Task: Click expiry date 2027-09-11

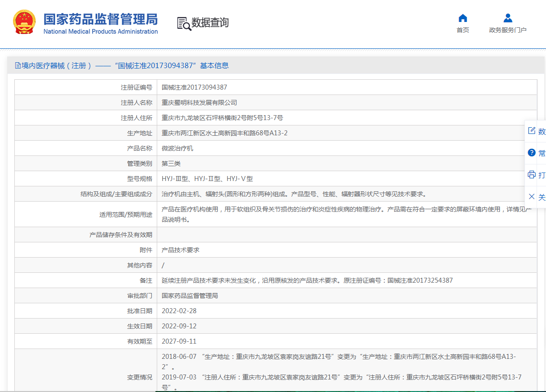Action: coord(179,341)
